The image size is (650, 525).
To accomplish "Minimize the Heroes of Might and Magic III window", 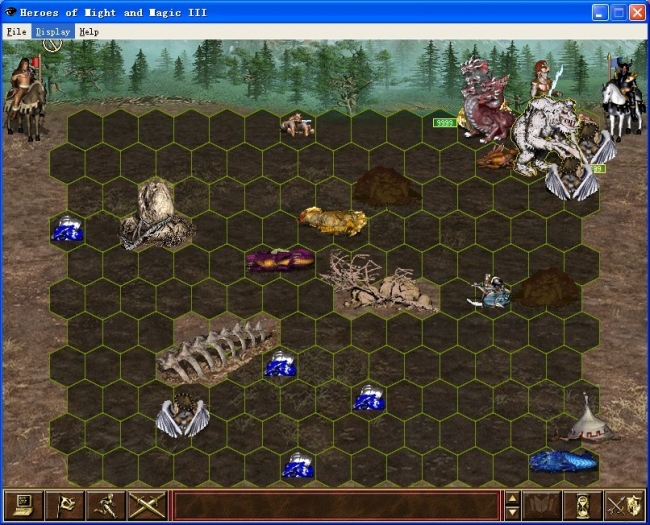I will point(599,12).
